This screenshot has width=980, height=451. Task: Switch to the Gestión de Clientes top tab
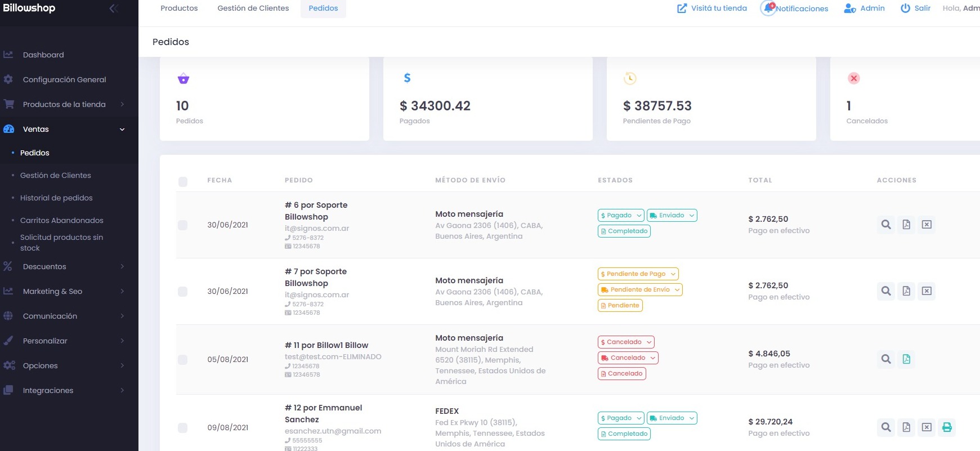tap(253, 8)
